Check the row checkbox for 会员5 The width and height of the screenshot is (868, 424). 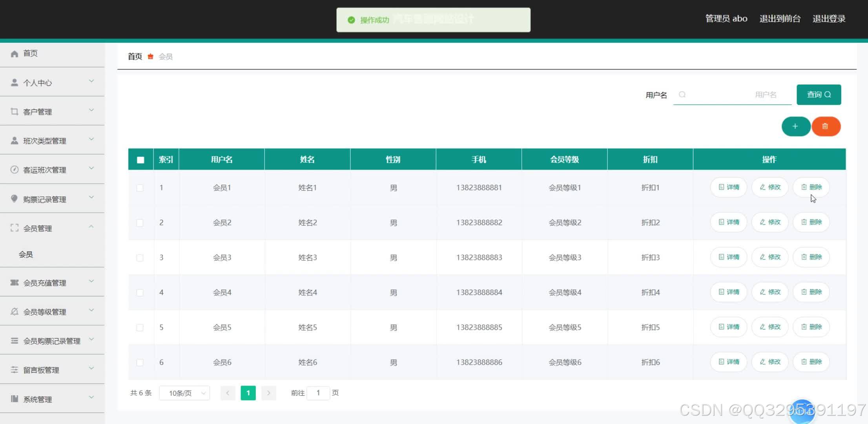point(140,327)
